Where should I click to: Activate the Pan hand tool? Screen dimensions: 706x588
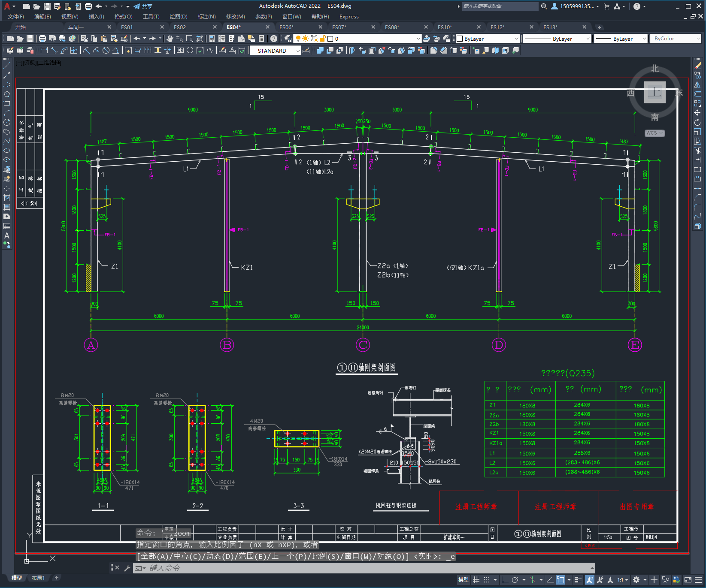tap(170, 39)
